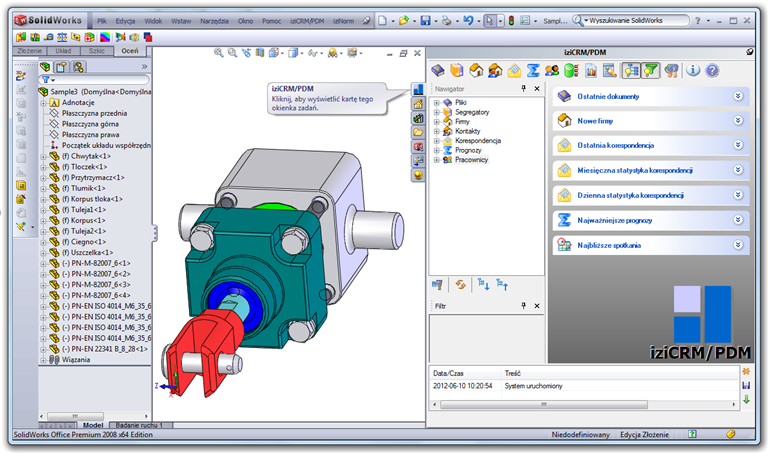768x453 pixels.
Task: Click the green down arrow beside the log
Action: [746, 400]
